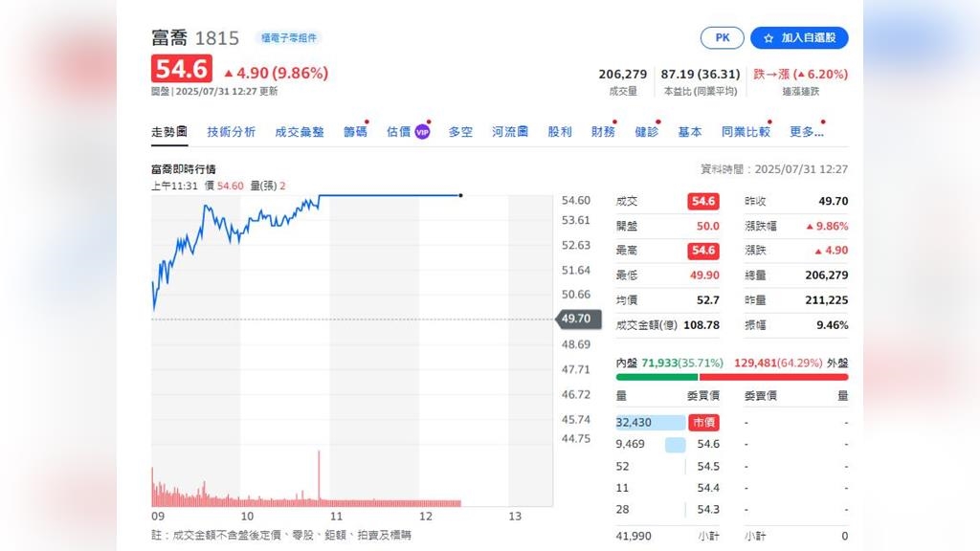The width and height of the screenshot is (980, 551).
Task: Click the 跌→漲 (6.20%) indicator
Action: click(x=801, y=74)
